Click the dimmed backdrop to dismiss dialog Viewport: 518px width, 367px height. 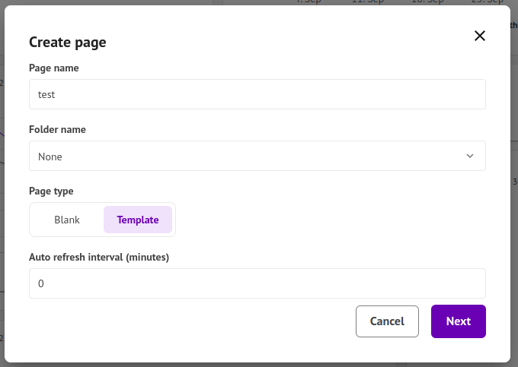514,200
